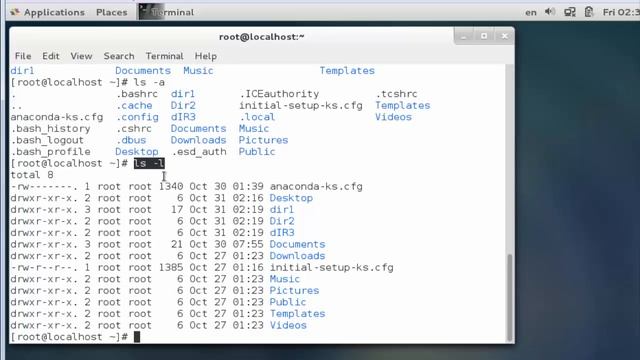Image resolution: width=640 pixels, height=360 pixels.
Task: Click '.tcshrc' in the ls -a output
Action: 397,94
